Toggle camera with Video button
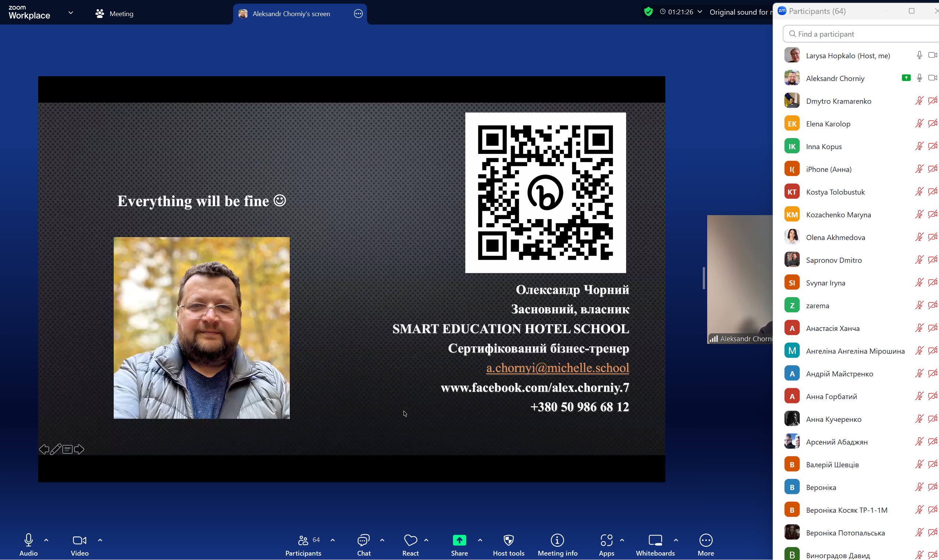Image resolution: width=939 pixels, height=560 pixels. pyautogui.click(x=79, y=540)
